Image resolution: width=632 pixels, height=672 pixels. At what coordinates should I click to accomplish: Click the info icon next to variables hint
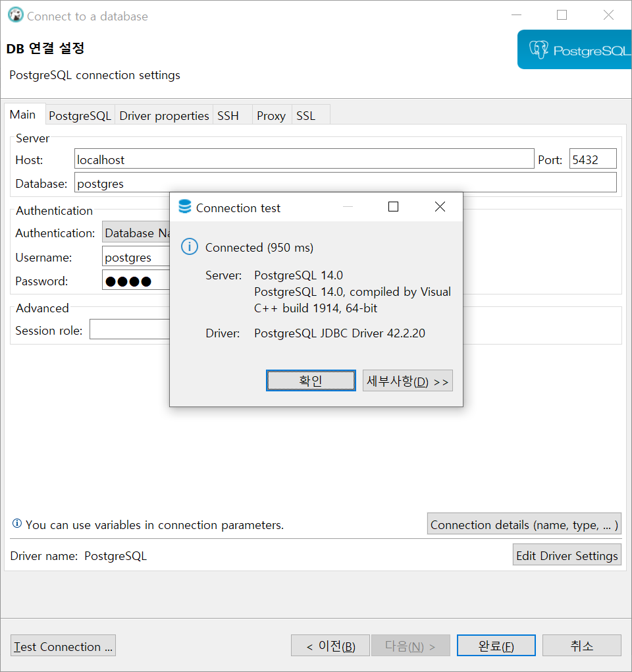[17, 523]
